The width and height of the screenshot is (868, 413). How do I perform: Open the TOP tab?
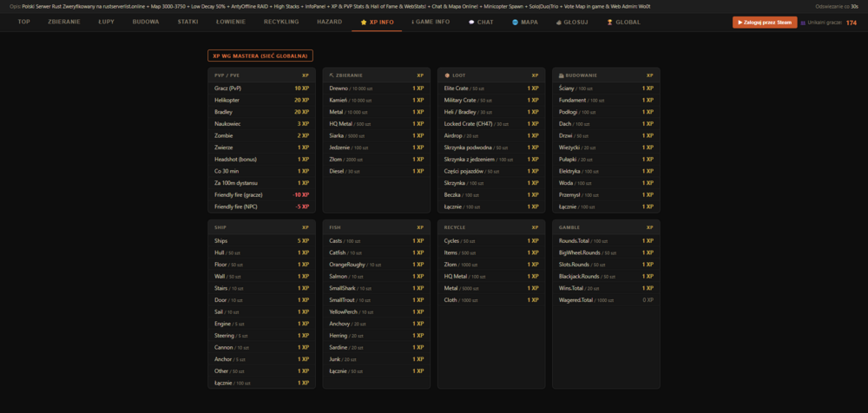pos(23,23)
